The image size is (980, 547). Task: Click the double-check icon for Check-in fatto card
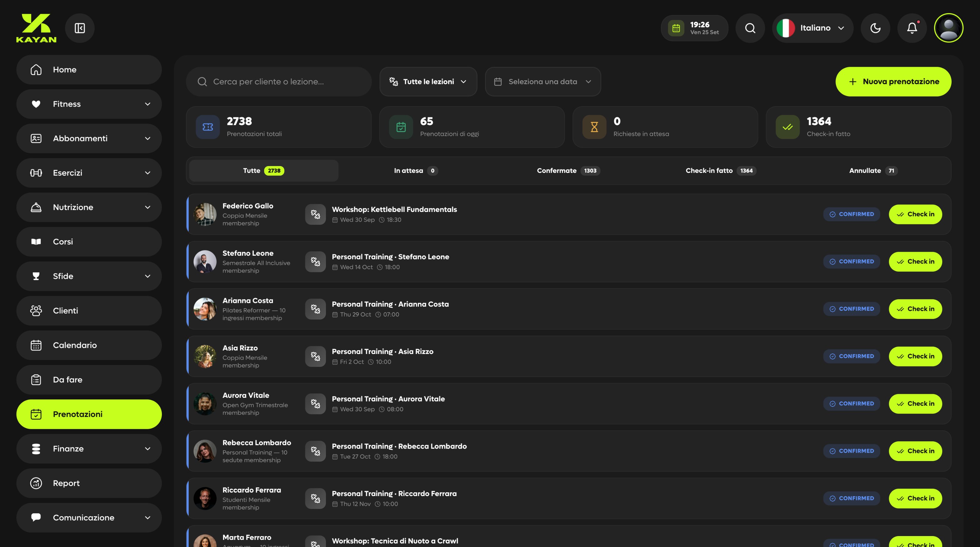(787, 127)
